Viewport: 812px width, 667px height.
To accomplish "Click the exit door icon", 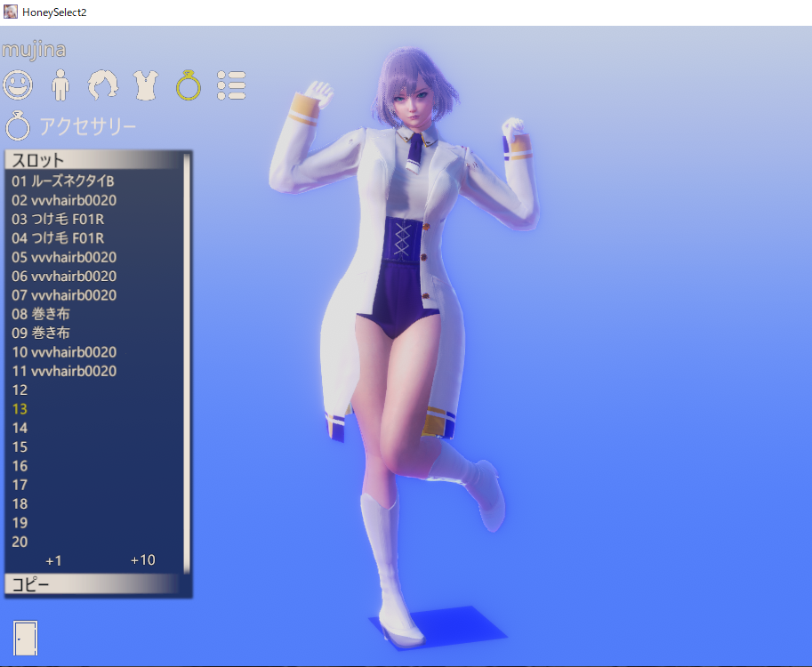I will 26,638.
